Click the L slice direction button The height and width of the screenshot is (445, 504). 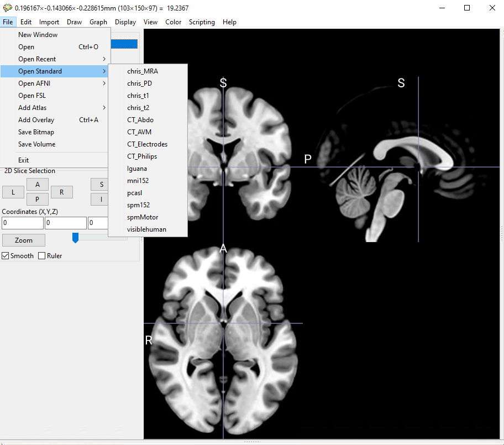13,192
